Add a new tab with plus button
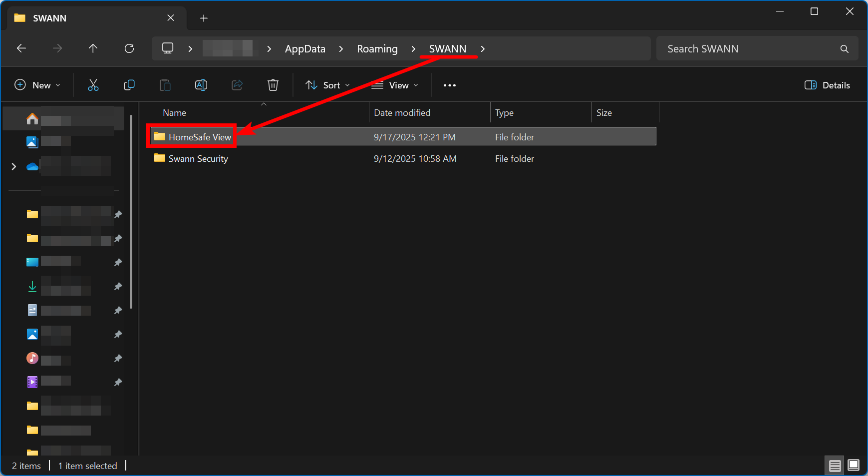 (204, 18)
